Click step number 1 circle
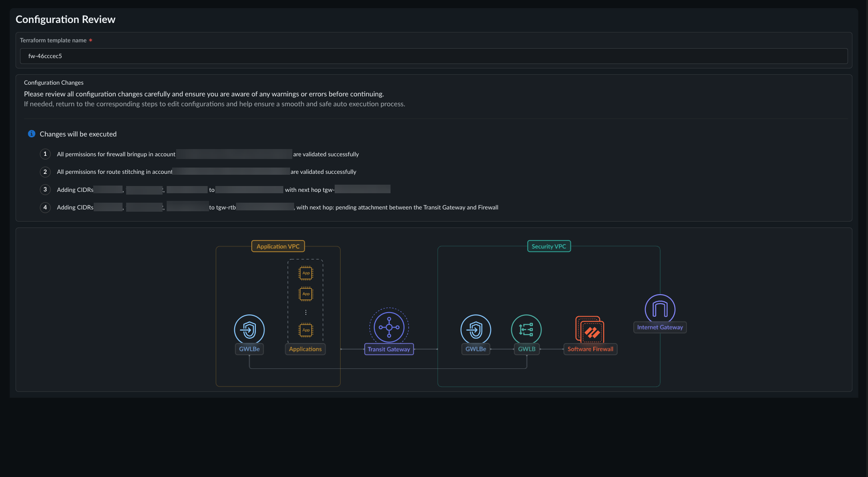Image resolution: width=868 pixels, height=477 pixels. pos(45,154)
